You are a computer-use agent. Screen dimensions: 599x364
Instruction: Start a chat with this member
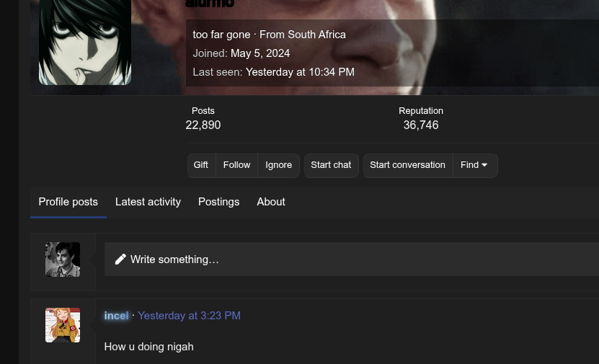tap(331, 165)
